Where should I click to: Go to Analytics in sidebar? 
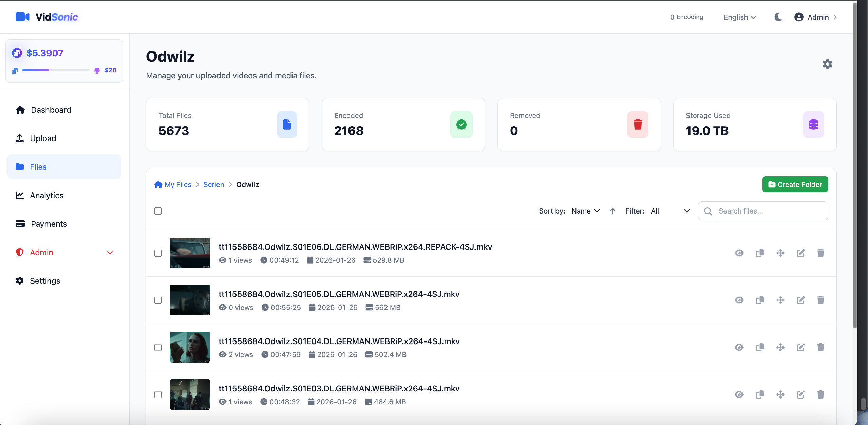(46, 195)
